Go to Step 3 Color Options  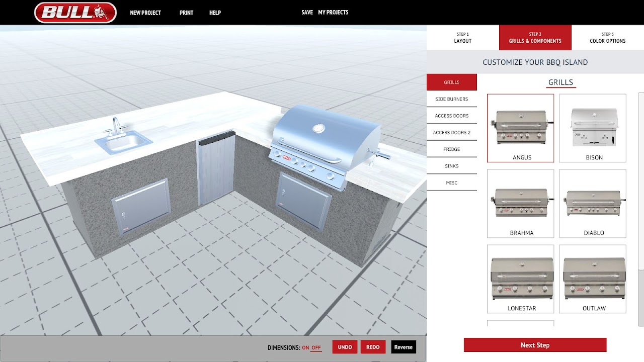[x=607, y=38]
